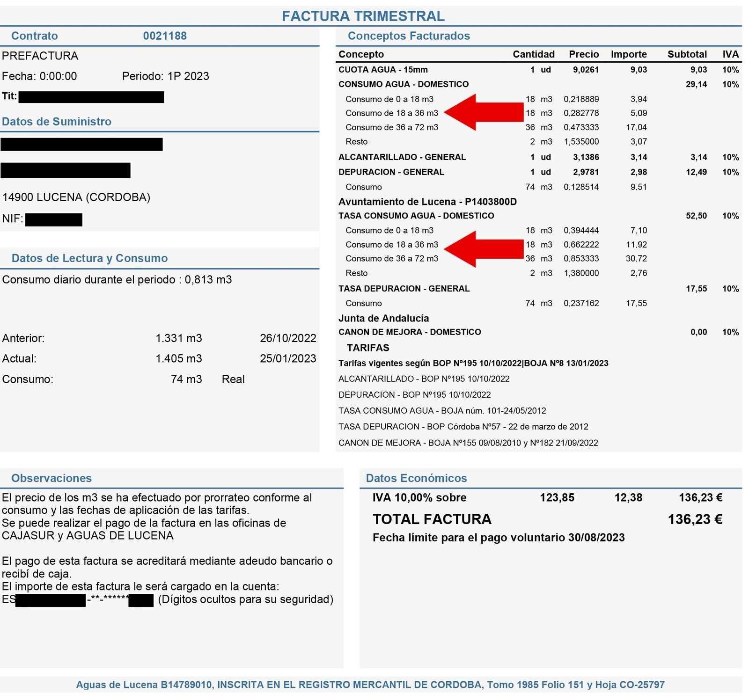
Task: Click the amount beside TOTAL FACTURA
Action: [695, 519]
